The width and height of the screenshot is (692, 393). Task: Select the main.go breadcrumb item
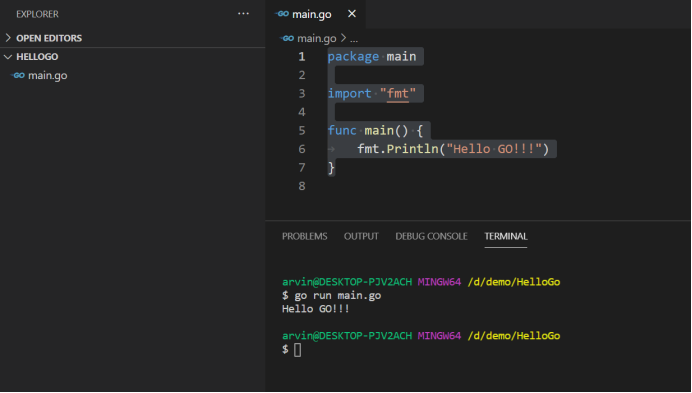click(316, 38)
